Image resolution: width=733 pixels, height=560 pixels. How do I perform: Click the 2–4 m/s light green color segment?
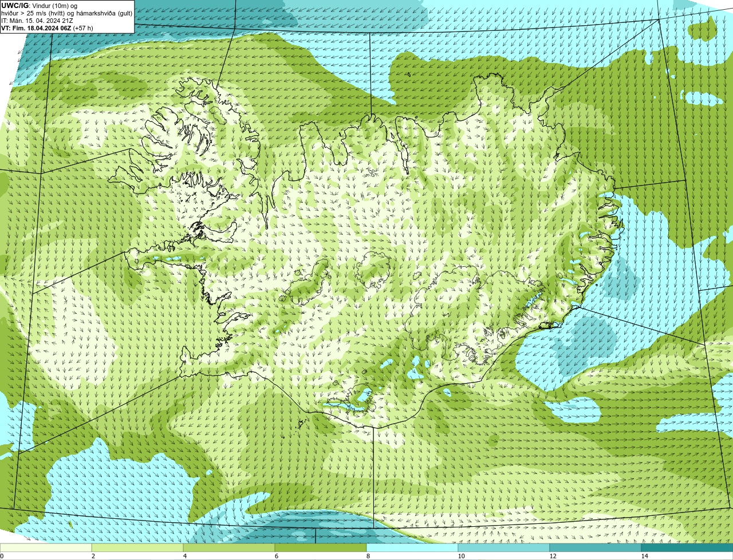coord(137,548)
